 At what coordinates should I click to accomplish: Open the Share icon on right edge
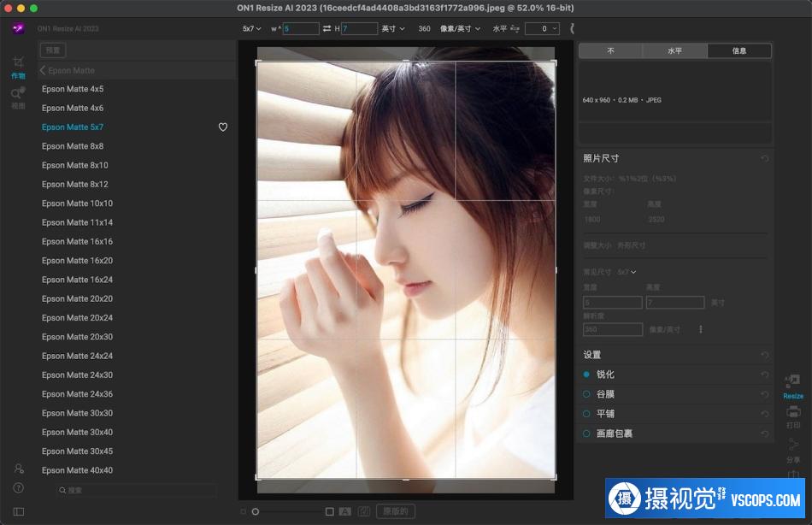[x=793, y=444]
